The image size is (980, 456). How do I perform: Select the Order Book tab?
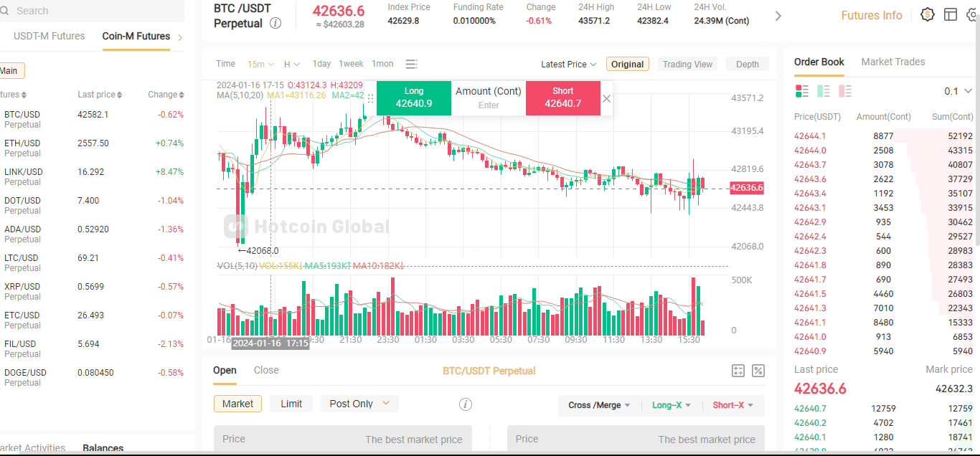coord(819,62)
